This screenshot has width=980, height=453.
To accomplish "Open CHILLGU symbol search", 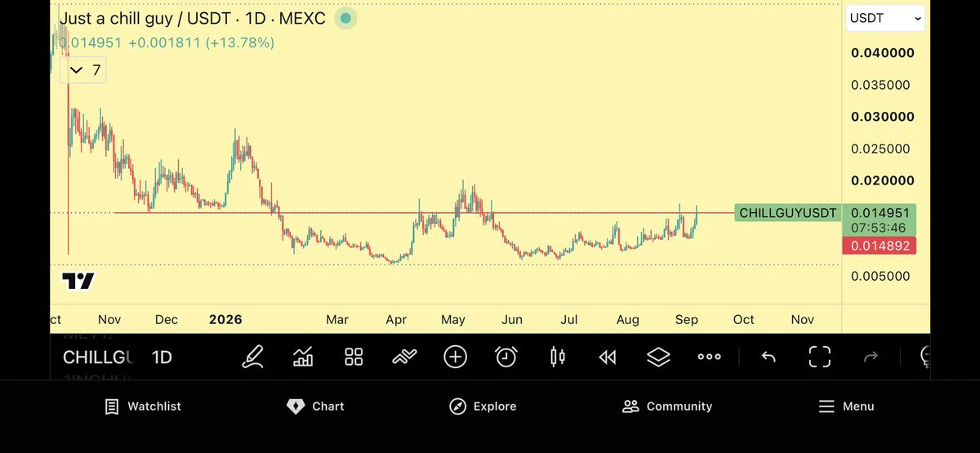I will point(98,358).
